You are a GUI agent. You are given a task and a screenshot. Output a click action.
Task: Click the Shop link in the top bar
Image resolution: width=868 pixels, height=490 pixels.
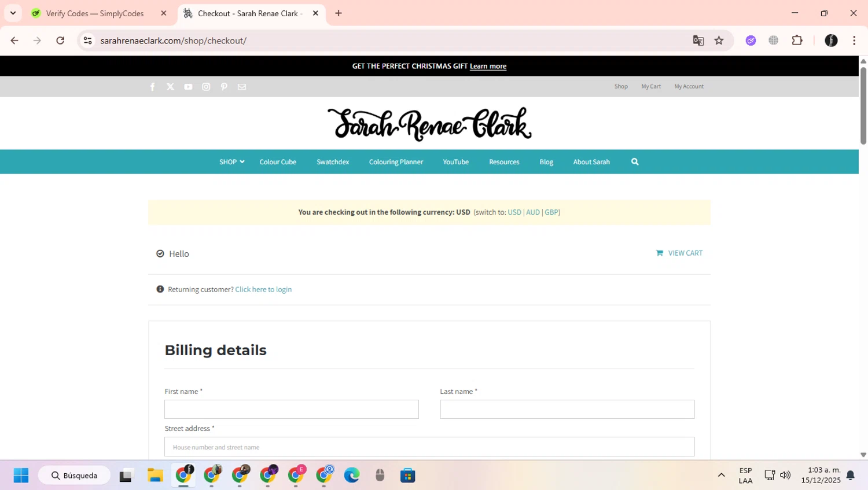pos(621,87)
